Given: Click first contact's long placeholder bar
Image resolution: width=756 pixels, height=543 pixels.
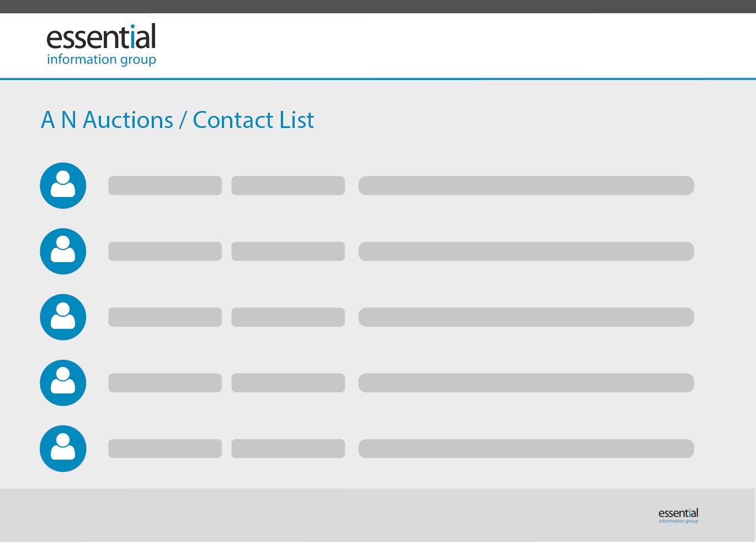Looking at the screenshot, I should point(526,185).
